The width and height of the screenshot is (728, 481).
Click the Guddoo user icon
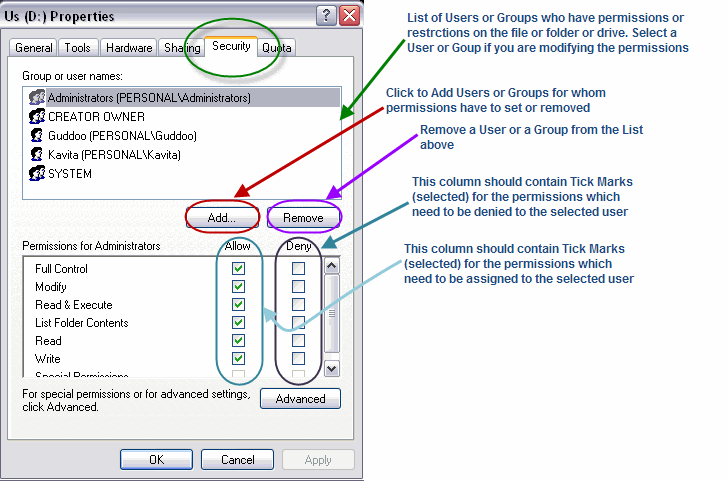click(x=37, y=136)
